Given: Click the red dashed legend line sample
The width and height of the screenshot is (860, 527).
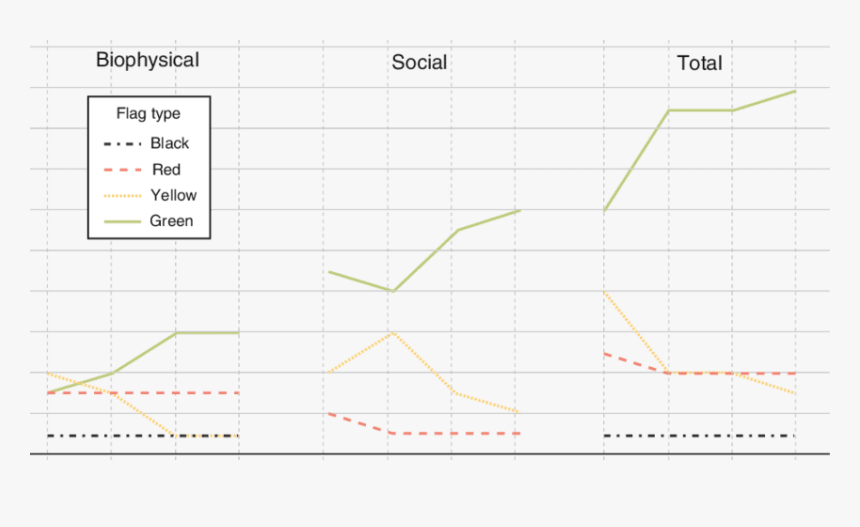Looking at the screenshot, I should pos(120,170).
